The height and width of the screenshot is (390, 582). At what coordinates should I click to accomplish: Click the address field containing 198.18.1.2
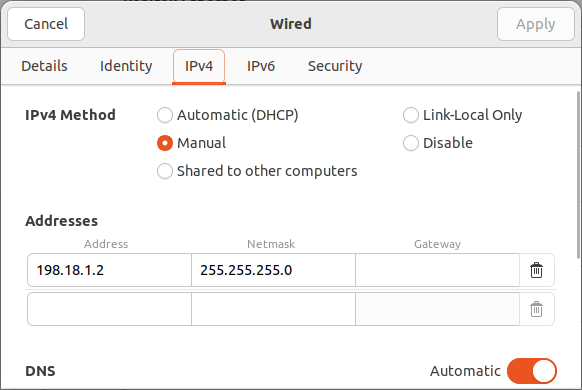[109, 270]
